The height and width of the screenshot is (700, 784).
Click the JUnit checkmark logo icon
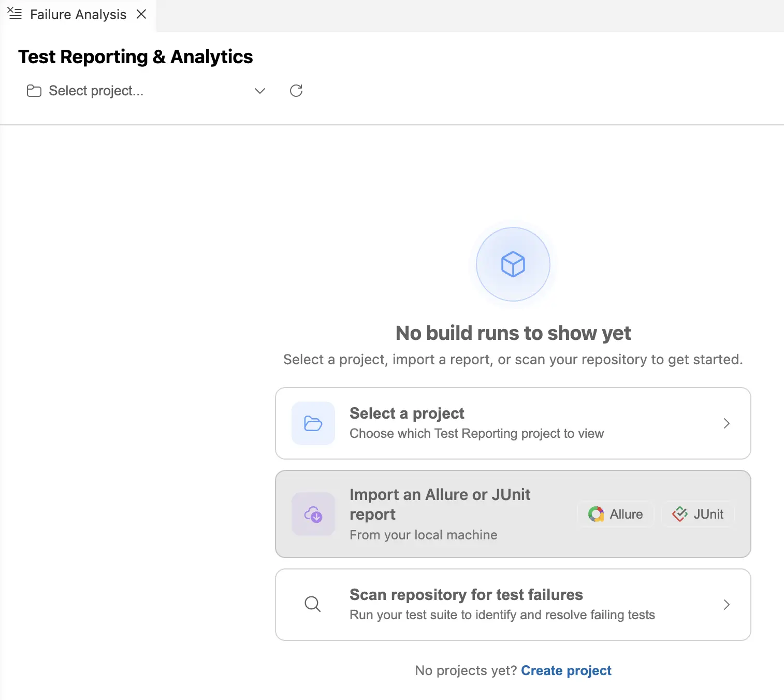tap(680, 514)
